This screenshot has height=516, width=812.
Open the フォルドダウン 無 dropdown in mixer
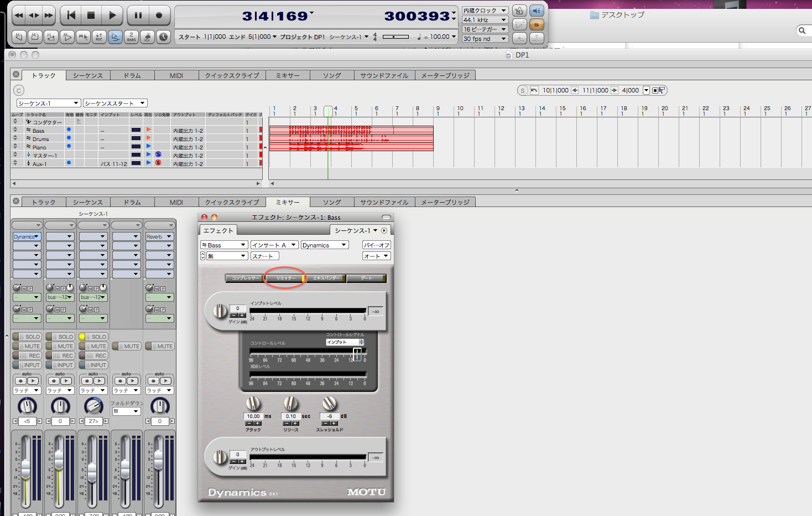[x=126, y=411]
